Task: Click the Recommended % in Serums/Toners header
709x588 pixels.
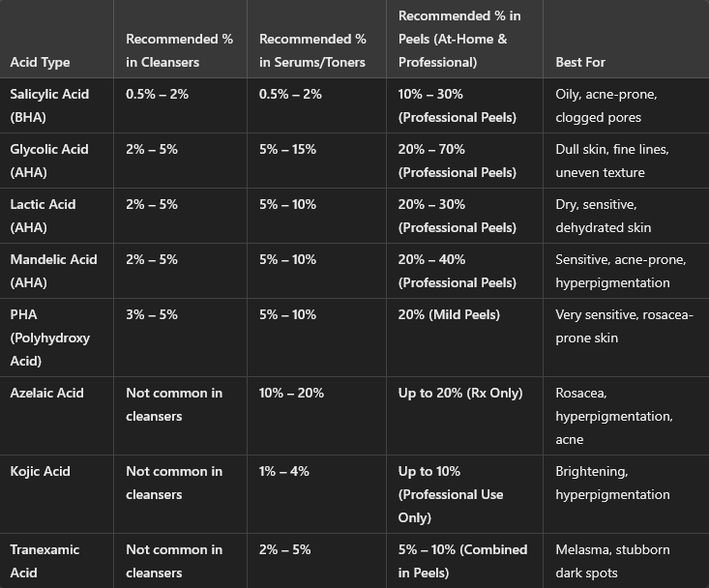Action: click(312, 50)
